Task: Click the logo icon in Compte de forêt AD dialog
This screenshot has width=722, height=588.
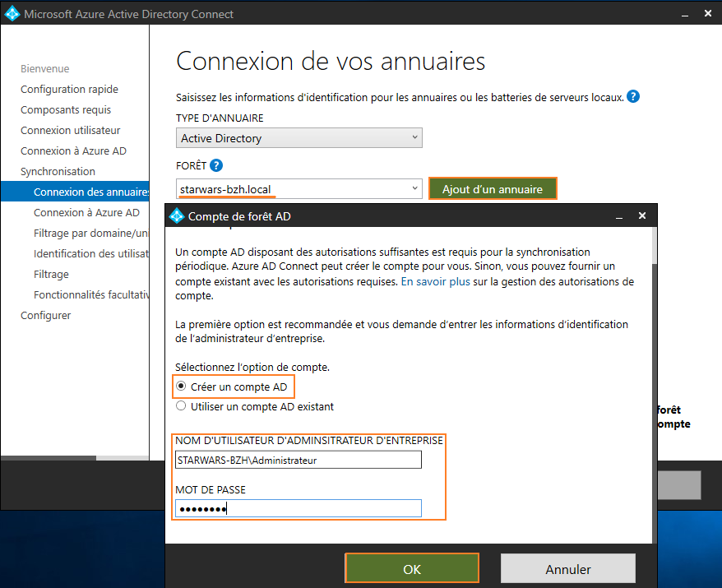Action: click(x=177, y=216)
